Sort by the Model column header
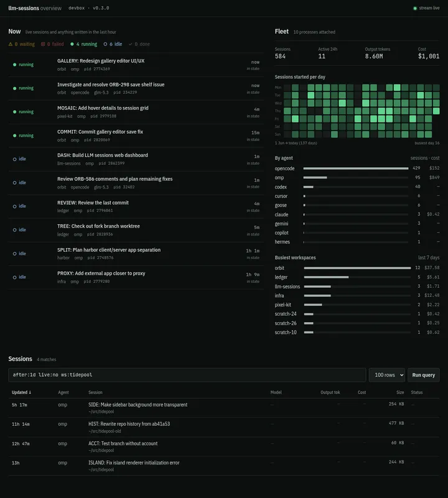Viewport: 448px width, 498px height. [276, 392]
